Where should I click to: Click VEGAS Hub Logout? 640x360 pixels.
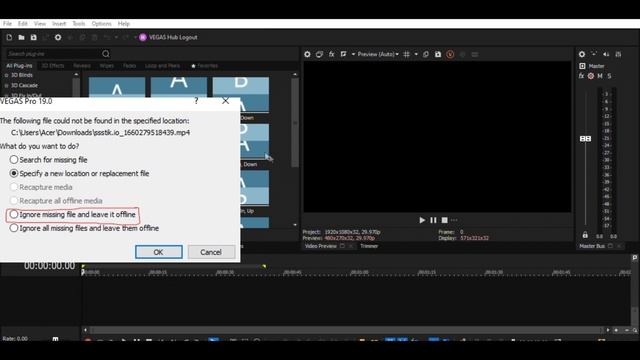[x=173, y=37]
